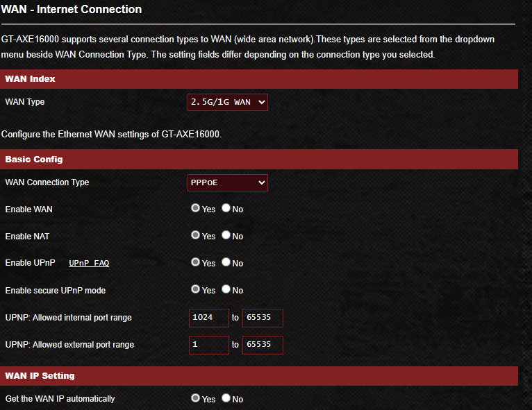The width and height of the screenshot is (532, 410).
Task: Click the WAN Index section header
Action: point(259,79)
